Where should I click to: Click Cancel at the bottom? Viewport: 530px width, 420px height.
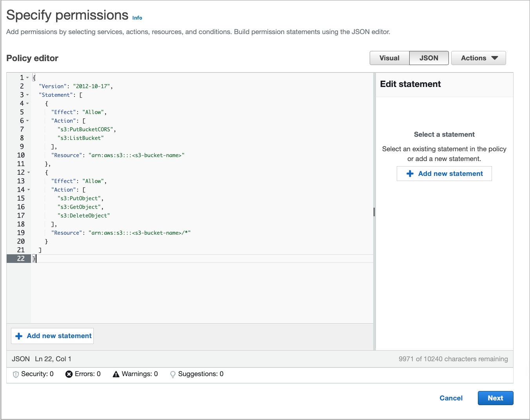tap(451, 398)
